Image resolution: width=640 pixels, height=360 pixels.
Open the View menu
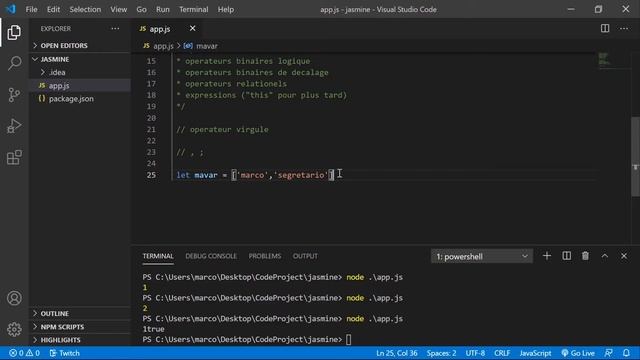coord(119,9)
